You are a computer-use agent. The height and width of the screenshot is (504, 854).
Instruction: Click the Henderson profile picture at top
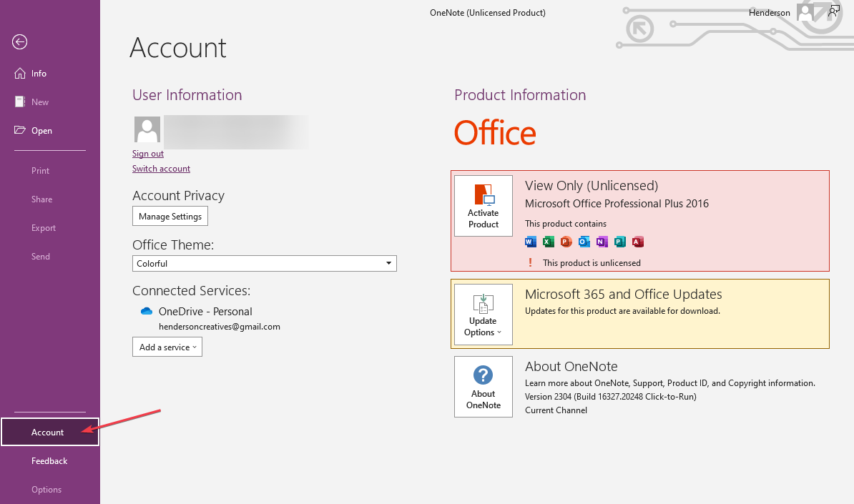tap(805, 12)
